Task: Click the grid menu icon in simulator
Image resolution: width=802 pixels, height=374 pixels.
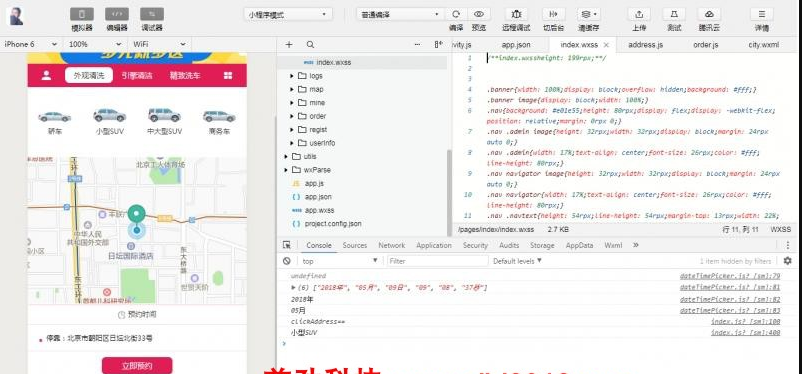Action: click(x=228, y=76)
